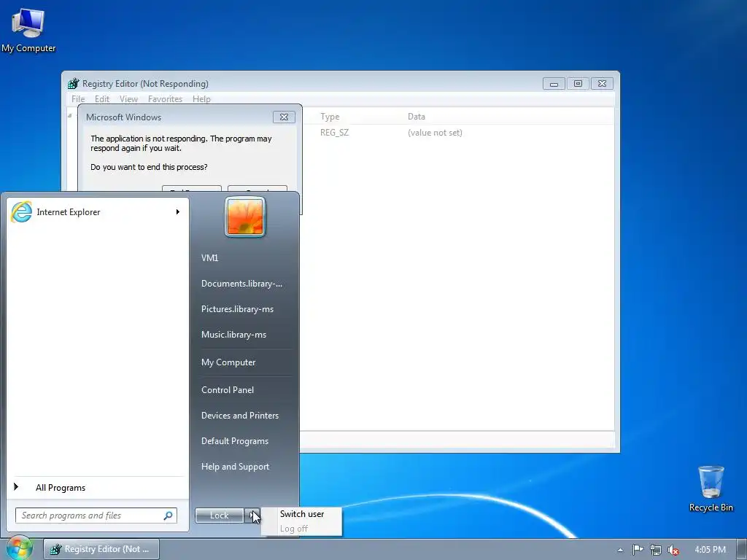Click the Search programs and files box
The image size is (747, 560).
[96, 516]
